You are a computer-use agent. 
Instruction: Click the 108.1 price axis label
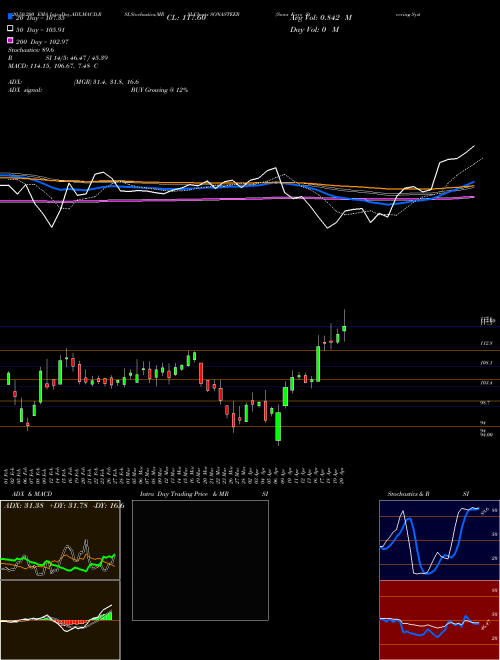tap(486, 362)
